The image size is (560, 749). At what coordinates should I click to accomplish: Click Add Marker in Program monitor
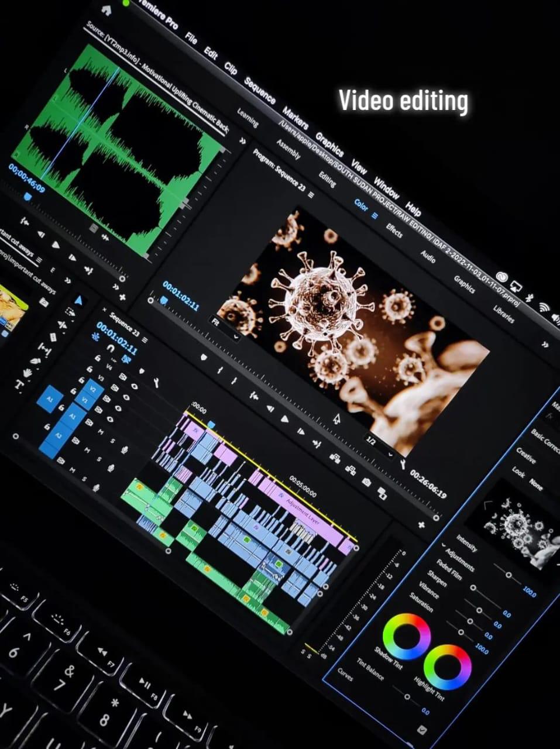(x=204, y=356)
